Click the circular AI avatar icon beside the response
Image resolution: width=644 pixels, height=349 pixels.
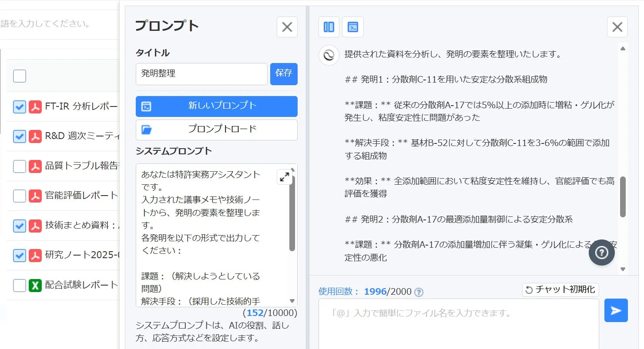329,55
